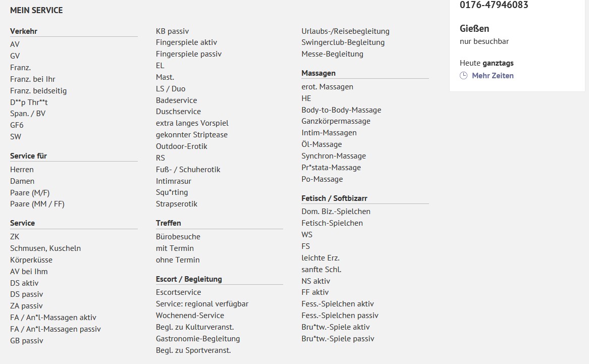Image resolution: width=589 pixels, height=364 pixels.
Task: Select the Urlaubs-/Reisebegleitung item
Action: [345, 31]
